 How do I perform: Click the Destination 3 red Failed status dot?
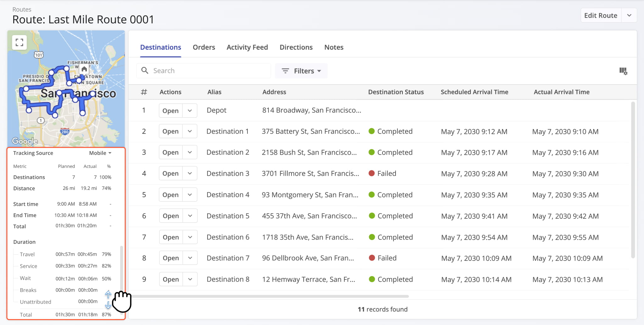[371, 173]
